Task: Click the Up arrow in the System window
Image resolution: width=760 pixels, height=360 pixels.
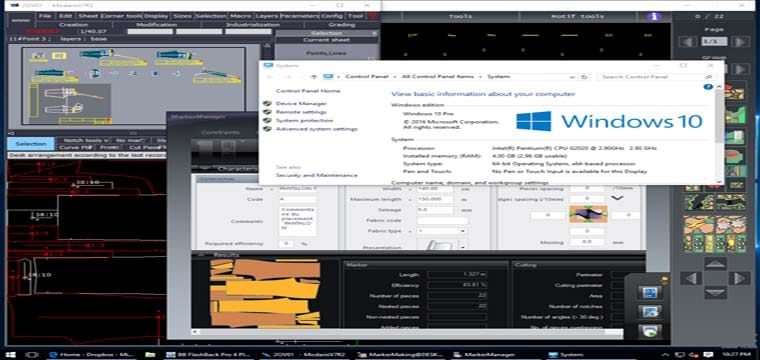Action: [314, 77]
